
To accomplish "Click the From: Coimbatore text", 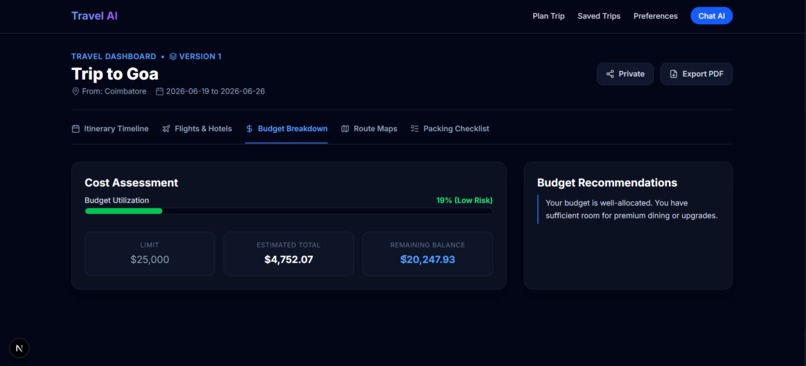I will click(x=114, y=92).
